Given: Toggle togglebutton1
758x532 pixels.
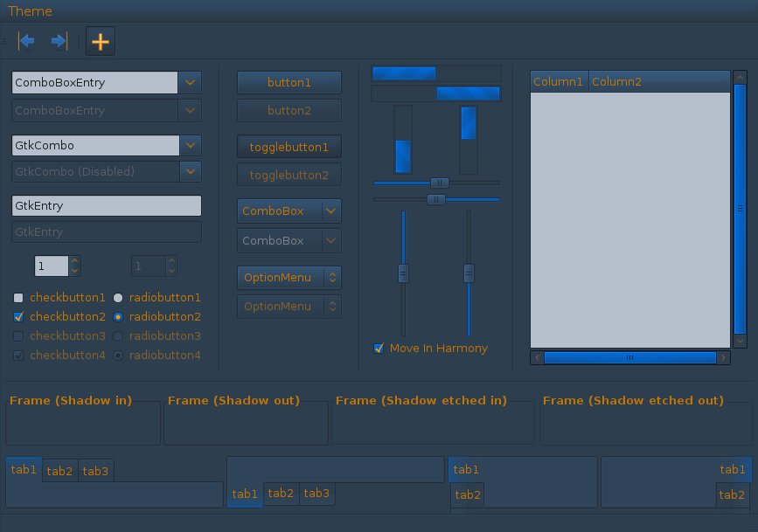Looking at the screenshot, I should (x=289, y=147).
